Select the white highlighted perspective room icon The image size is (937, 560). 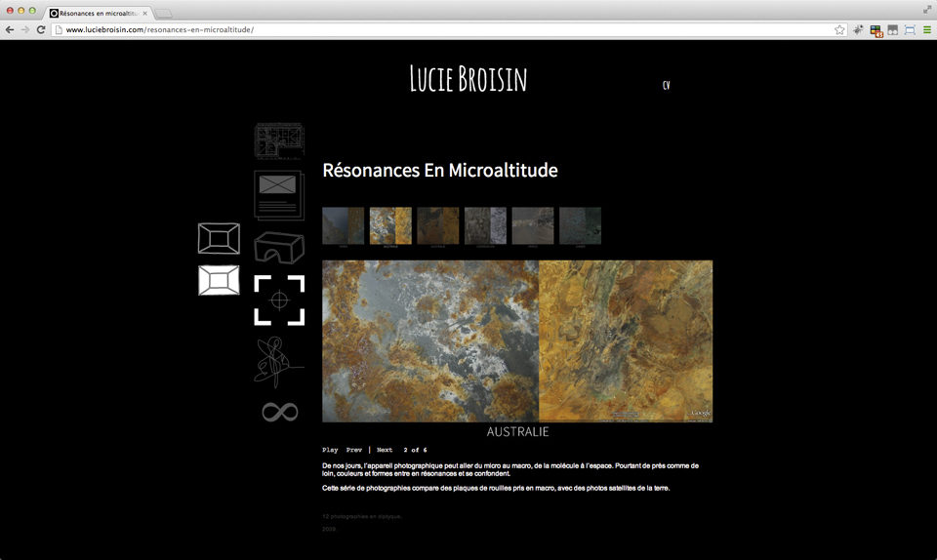[x=219, y=280]
